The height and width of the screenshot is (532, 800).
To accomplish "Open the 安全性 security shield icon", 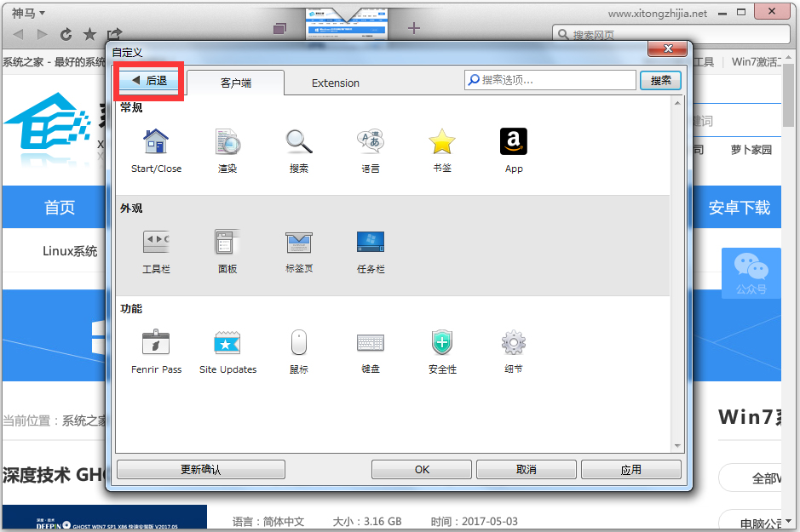I will click(442, 342).
